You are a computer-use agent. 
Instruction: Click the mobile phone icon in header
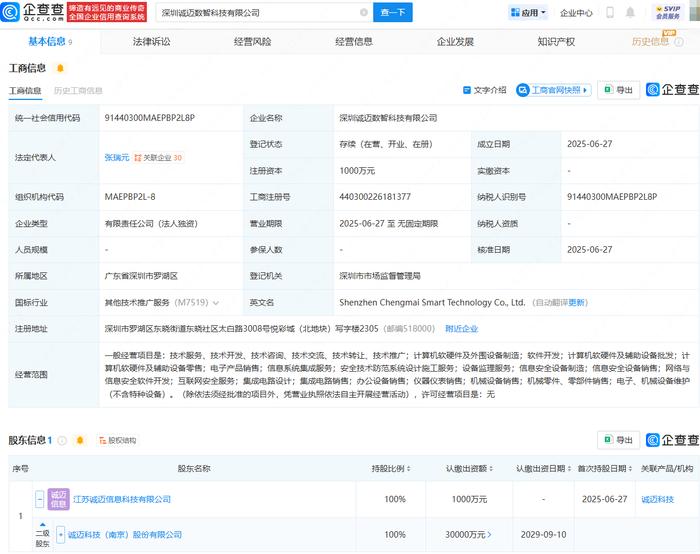[x=610, y=12]
